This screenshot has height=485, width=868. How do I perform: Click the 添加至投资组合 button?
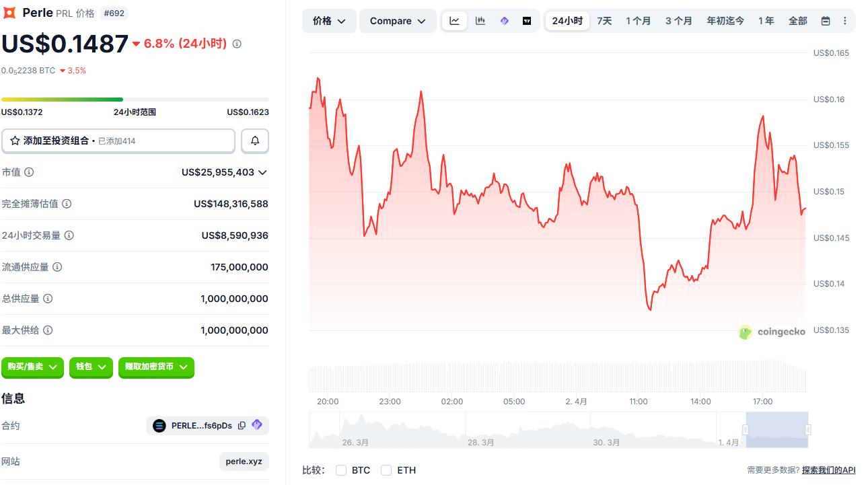tap(118, 141)
